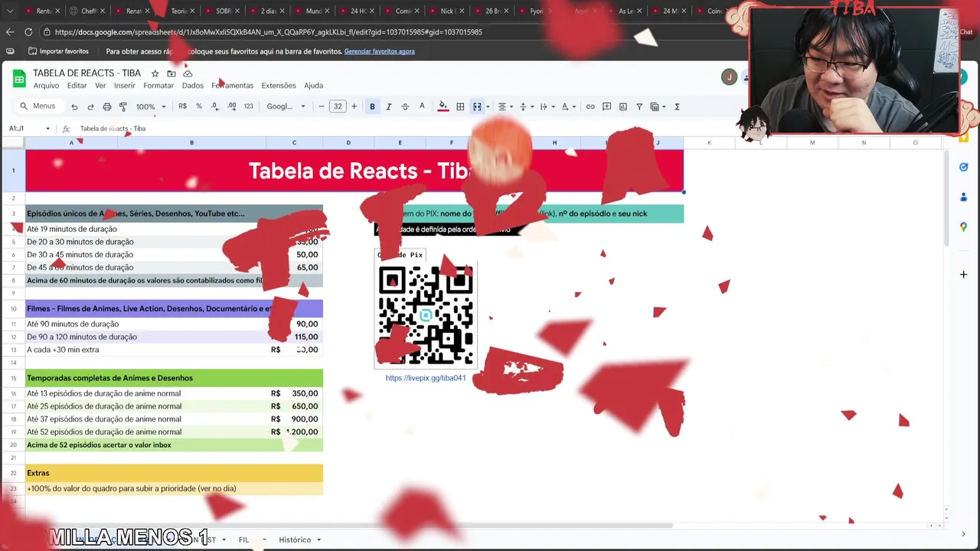Open the Formatar menu
Image resolution: width=980 pixels, height=551 pixels.
[158, 86]
